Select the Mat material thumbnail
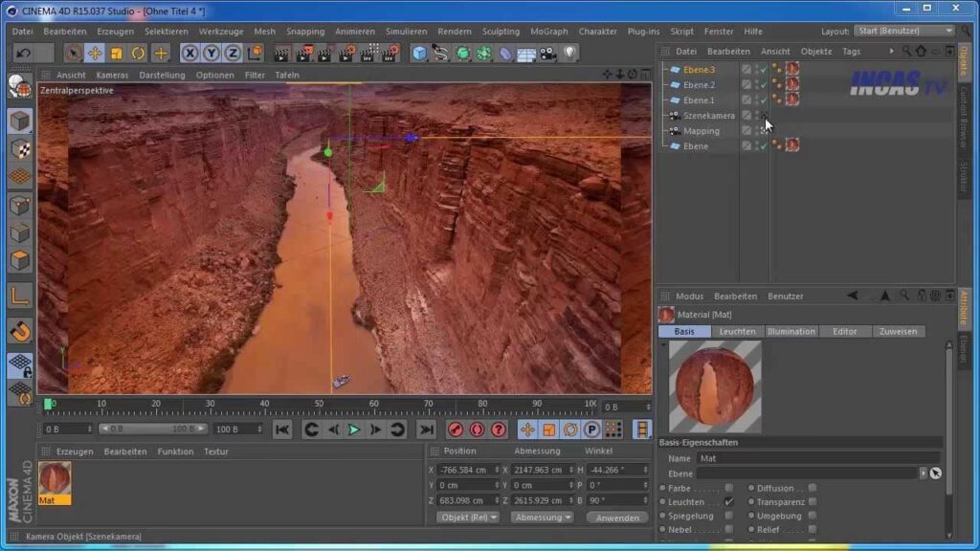The width and height of the screenshot is (980, 551). click(x=55, y=478)
